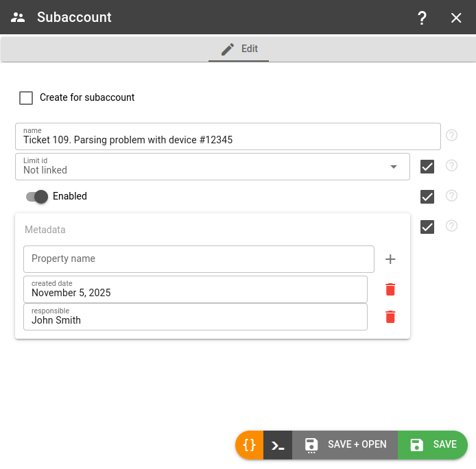Switch to the Edit tab
Screen dimensions: 476x469
click(239, 49)
